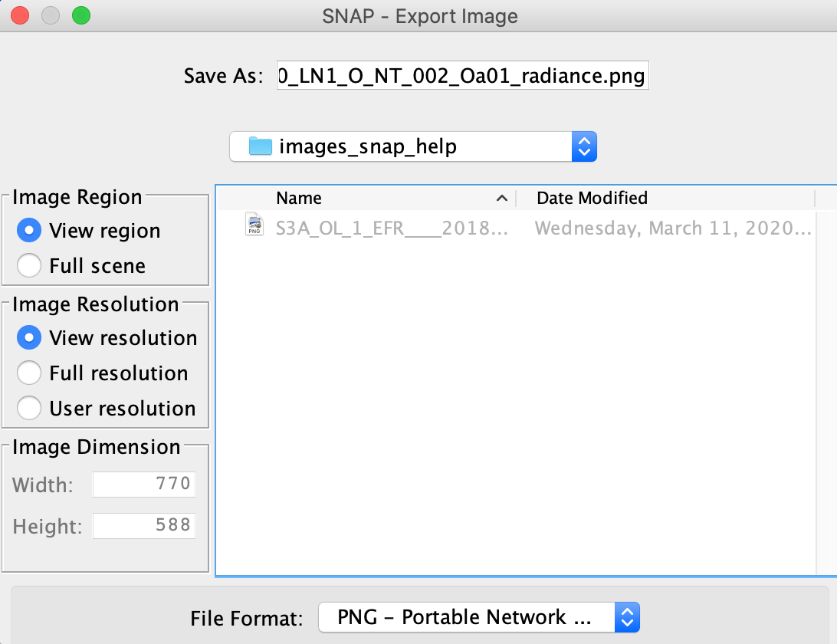Viewport: 837px width, 644px height.
Task: Choose View resolution radio button
Action: pyautogui.click(x=29, y=338)
